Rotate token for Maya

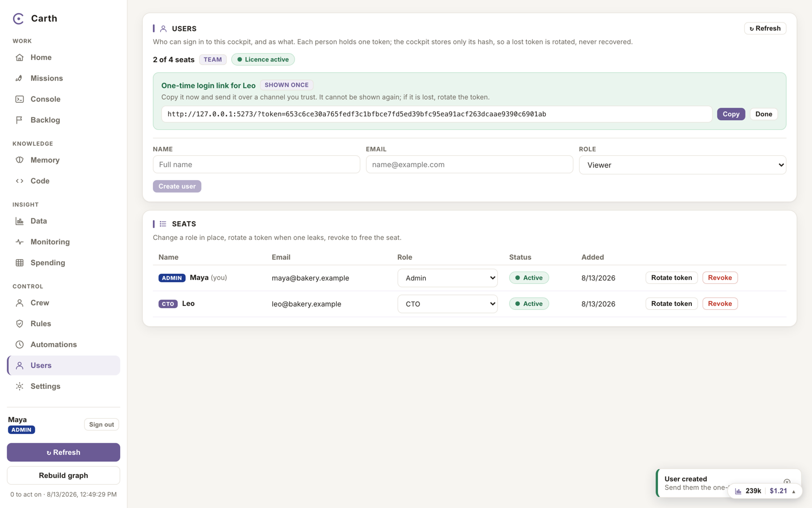pyautogui.click(x=672, y=278)
